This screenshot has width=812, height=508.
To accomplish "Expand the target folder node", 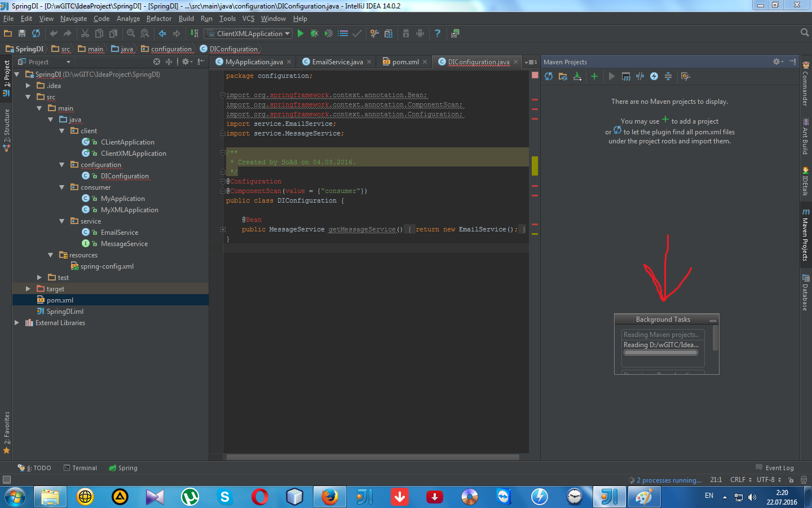I will [28, 288].
